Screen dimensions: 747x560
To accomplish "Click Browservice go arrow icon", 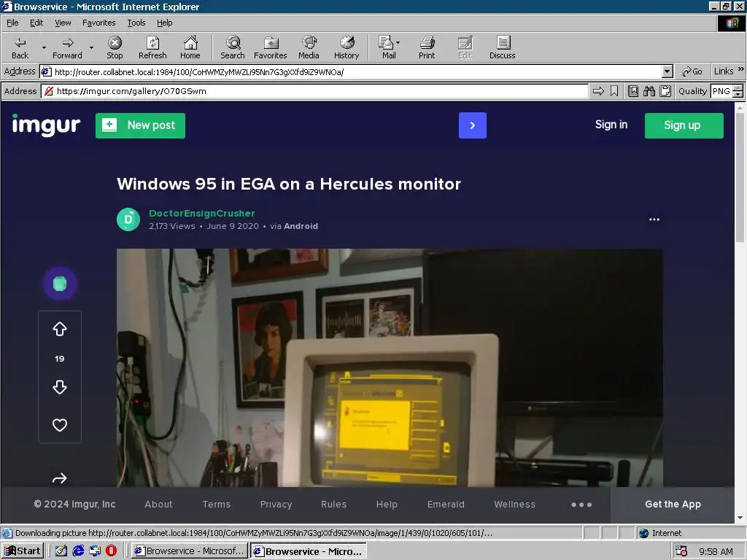I will tap(598, 91).
